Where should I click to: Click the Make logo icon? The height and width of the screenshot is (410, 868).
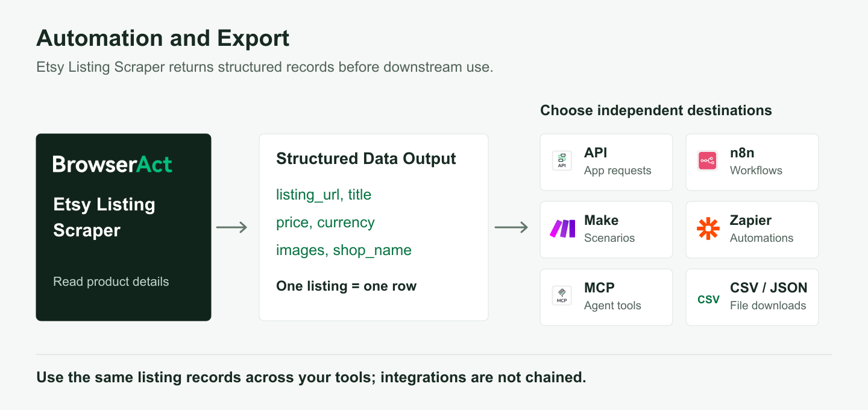tap(562, 229)
